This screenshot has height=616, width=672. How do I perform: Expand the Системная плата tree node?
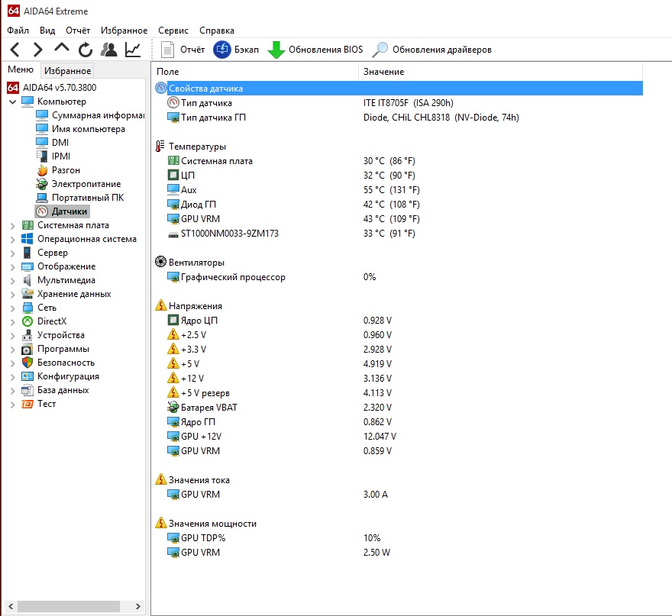[12, 226]
